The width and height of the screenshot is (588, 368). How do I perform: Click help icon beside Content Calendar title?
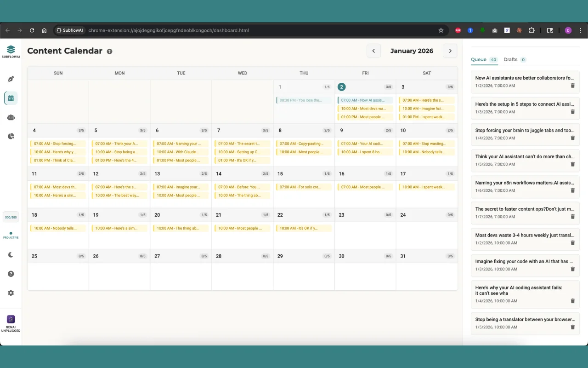click(109, 52)
